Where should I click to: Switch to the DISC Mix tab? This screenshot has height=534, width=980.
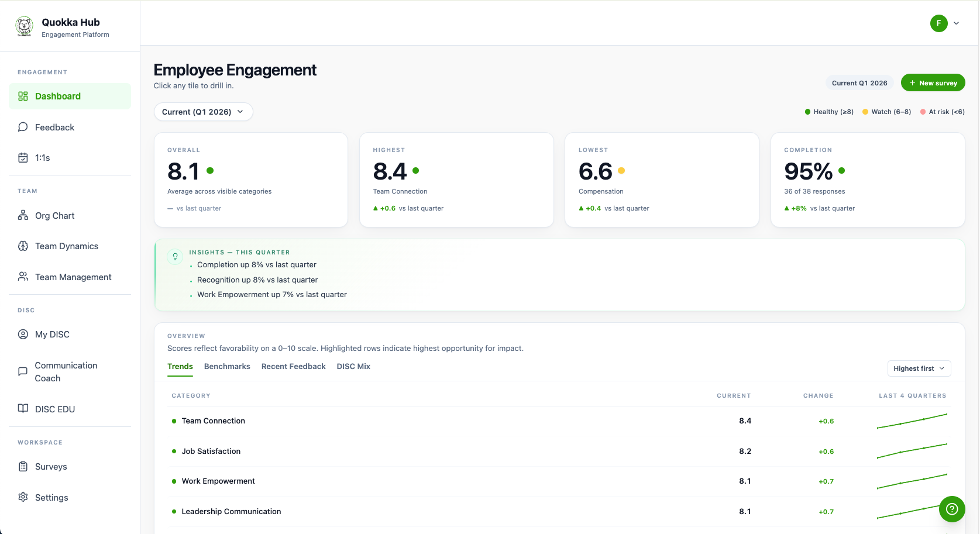click(353, 366)
